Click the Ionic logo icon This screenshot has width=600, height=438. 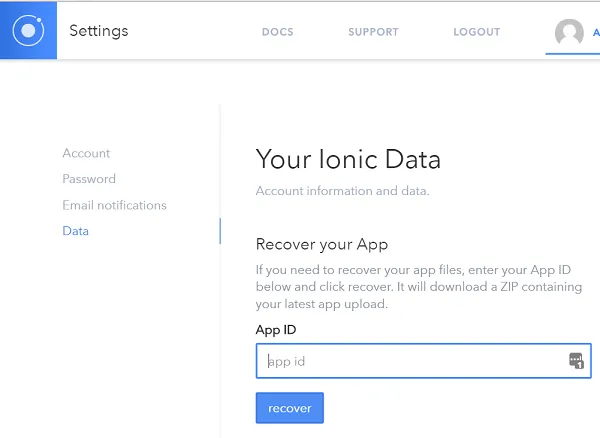click(28, 31)
